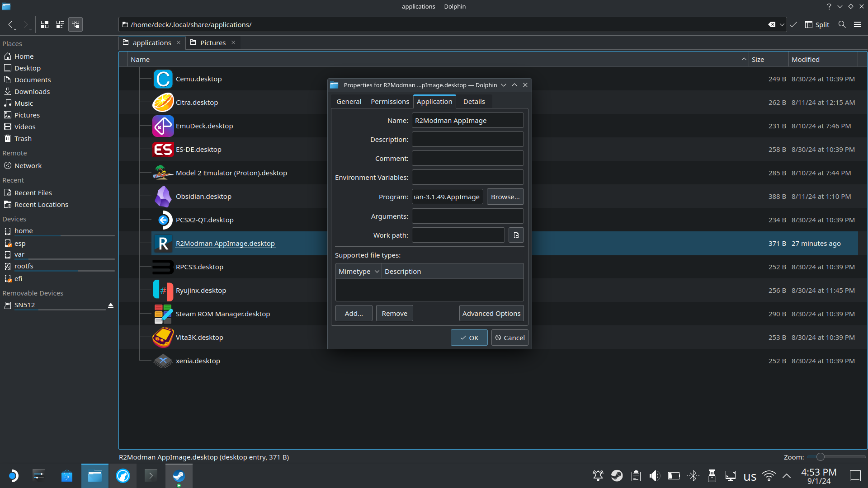Open Downloads in Places sidebar
Screen dimensions: 868x488
[x=59, y=92]
